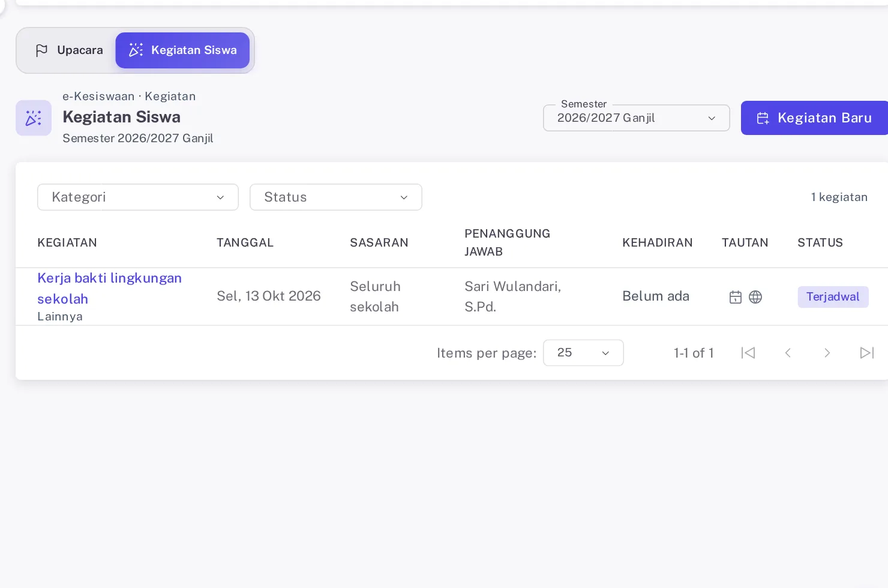The width and height of the screenshot is (888, 588).
Task: Open the Semester 2026/2027 Ganjil dropdown
Action: (x=636, y=118)
